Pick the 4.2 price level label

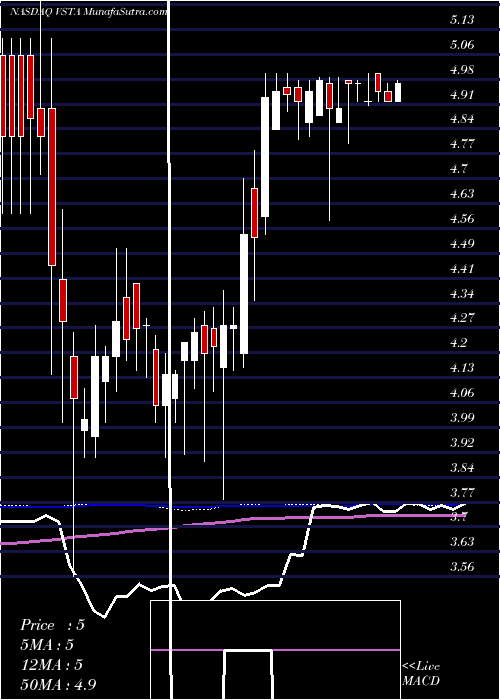tap(458, 343)
